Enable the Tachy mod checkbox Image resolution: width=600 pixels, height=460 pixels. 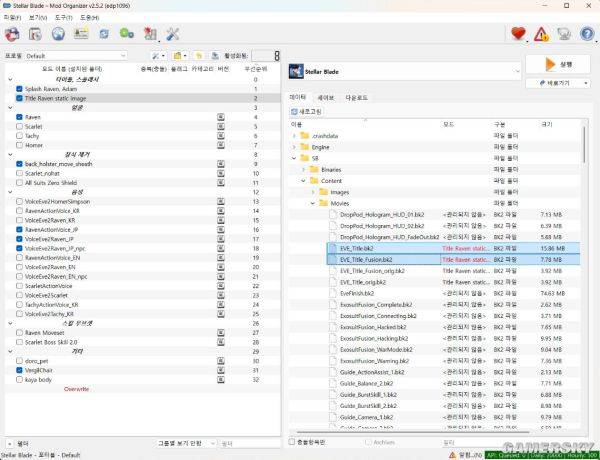coord(20,136)
